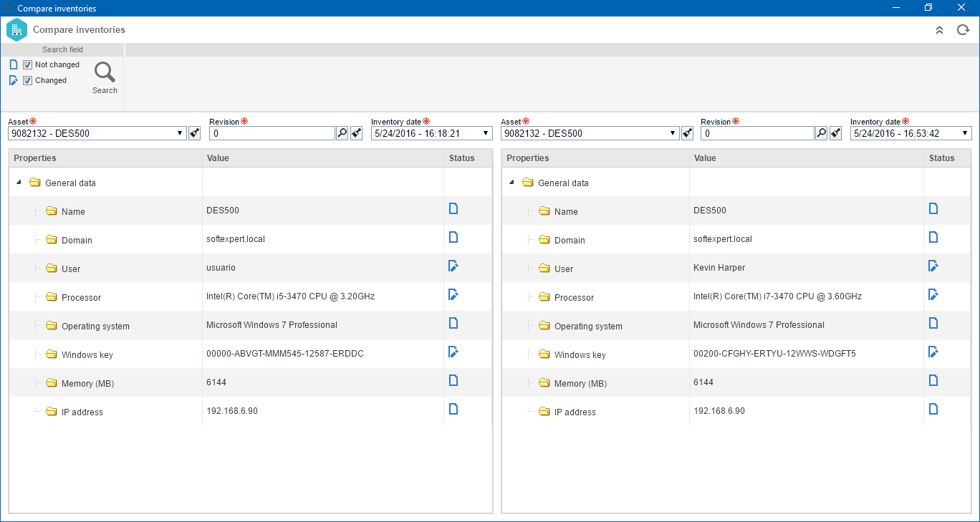Select right "Microsoft Windows 7 Professional" value
The image size is (980, 522).
tap(759, 325)
